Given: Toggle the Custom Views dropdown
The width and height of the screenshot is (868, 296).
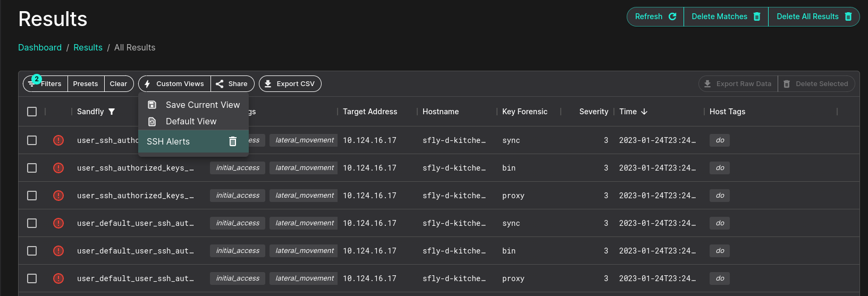Looking at the screenshot, I should click(174, 83).
